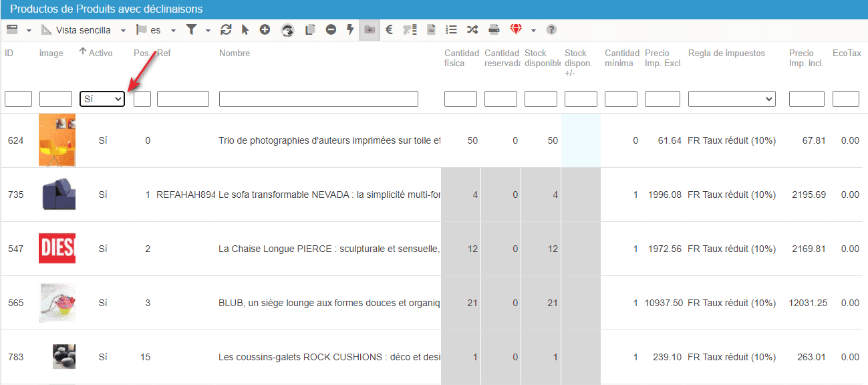Select the La Chaise Longue PIERCE row
This screenshot has width=868, height=385.
[327, 249]
